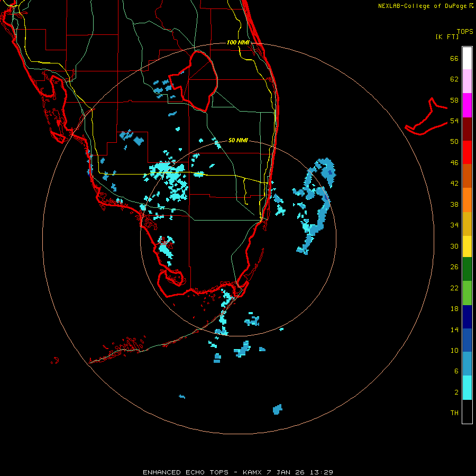Click the black TH threshold legend swatch

467,411
